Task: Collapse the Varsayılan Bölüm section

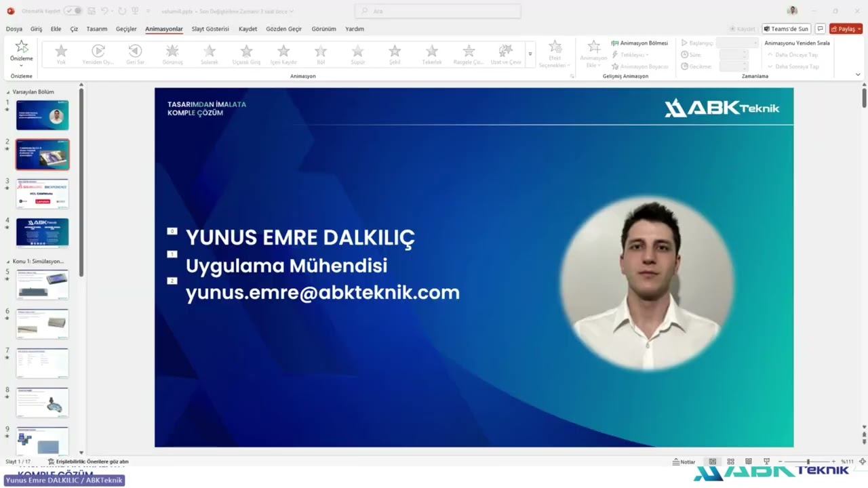Action: 9,92
